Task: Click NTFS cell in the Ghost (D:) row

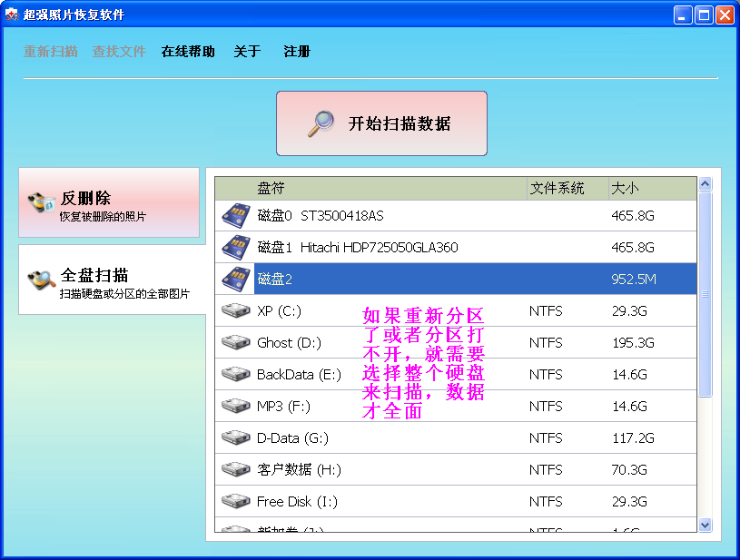Action: 546,342
